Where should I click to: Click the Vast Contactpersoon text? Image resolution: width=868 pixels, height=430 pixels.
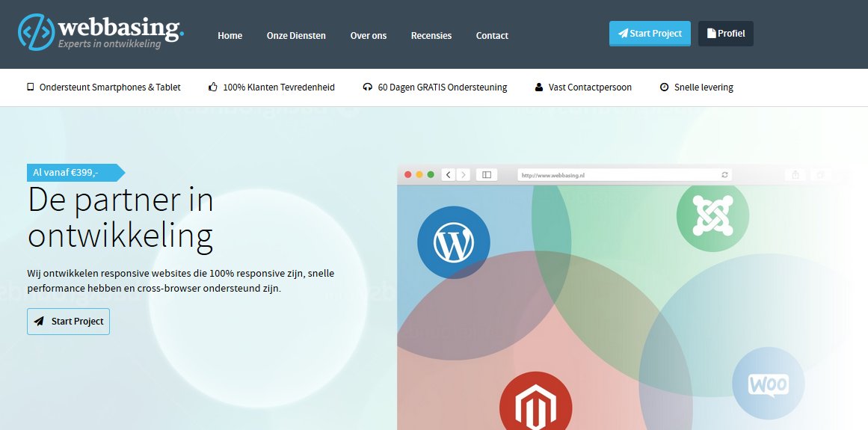[590, 87]
